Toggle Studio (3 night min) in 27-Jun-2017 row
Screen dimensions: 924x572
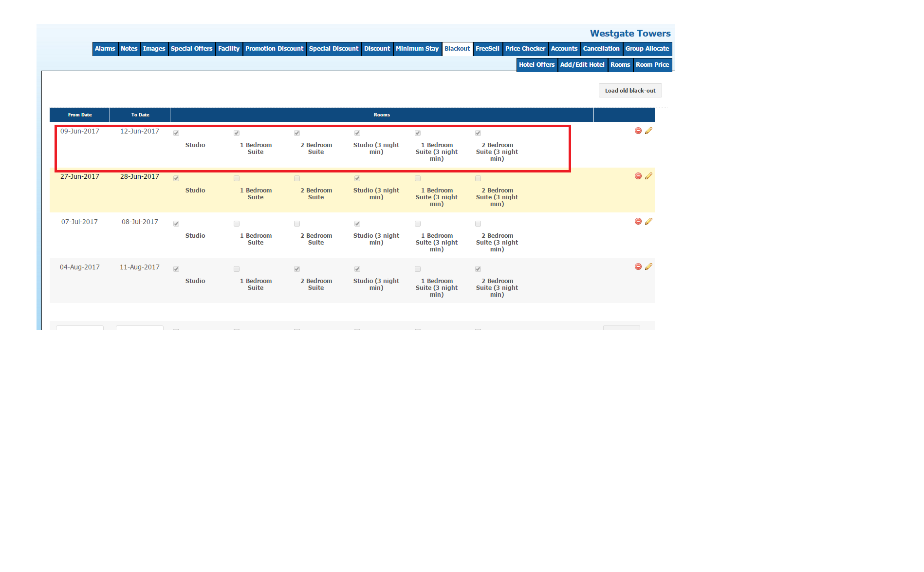tap(357, 178)
